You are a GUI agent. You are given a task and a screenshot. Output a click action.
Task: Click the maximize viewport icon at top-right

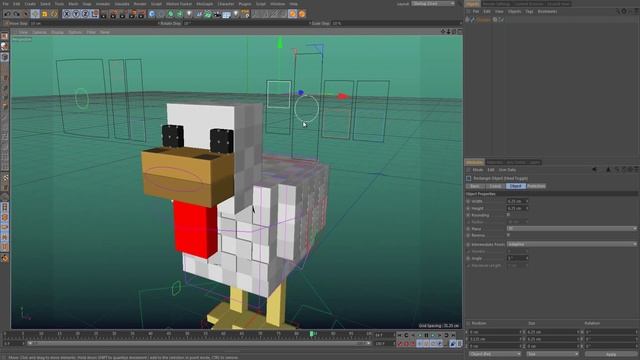click(x=460, y=31)
